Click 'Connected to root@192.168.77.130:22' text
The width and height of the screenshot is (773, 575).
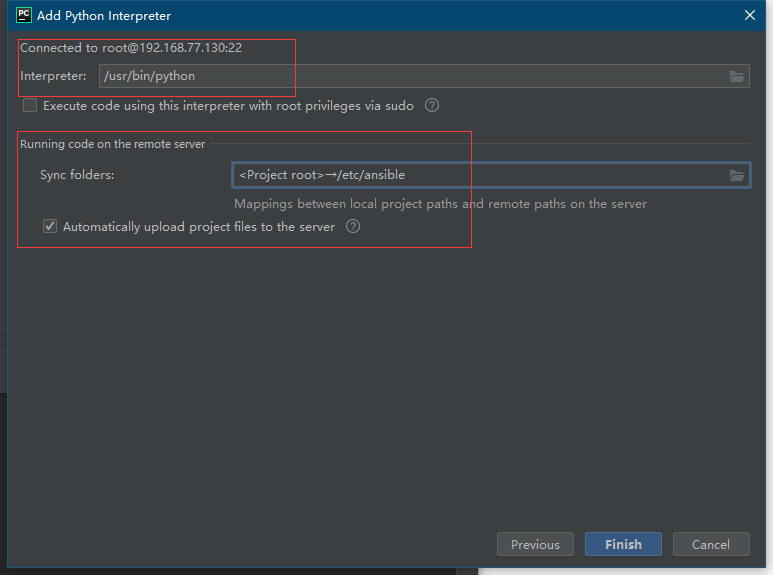[131, 48]
